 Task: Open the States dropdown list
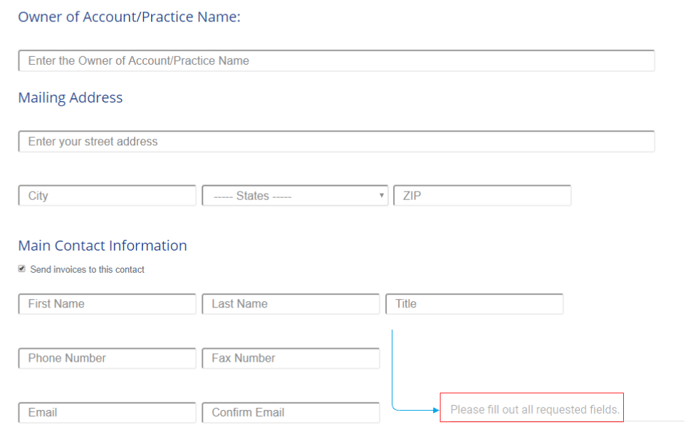tap(295, 196)
